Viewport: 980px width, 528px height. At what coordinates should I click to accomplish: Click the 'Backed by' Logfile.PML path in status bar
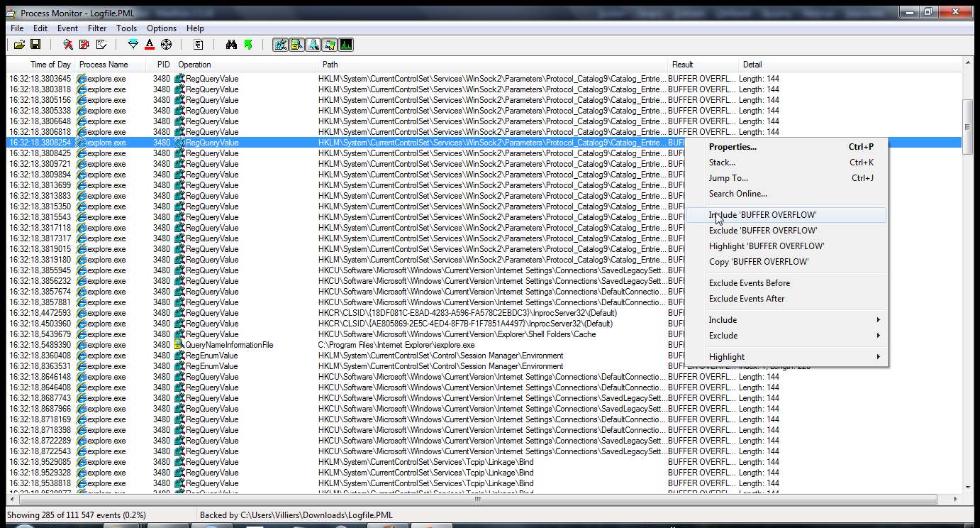(x=296, y=515)
